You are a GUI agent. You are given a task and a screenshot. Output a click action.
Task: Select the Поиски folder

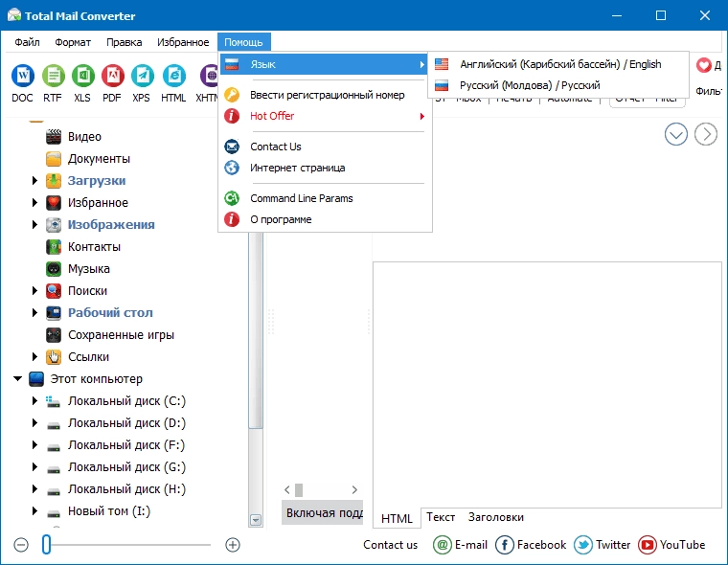coord(87,291)
